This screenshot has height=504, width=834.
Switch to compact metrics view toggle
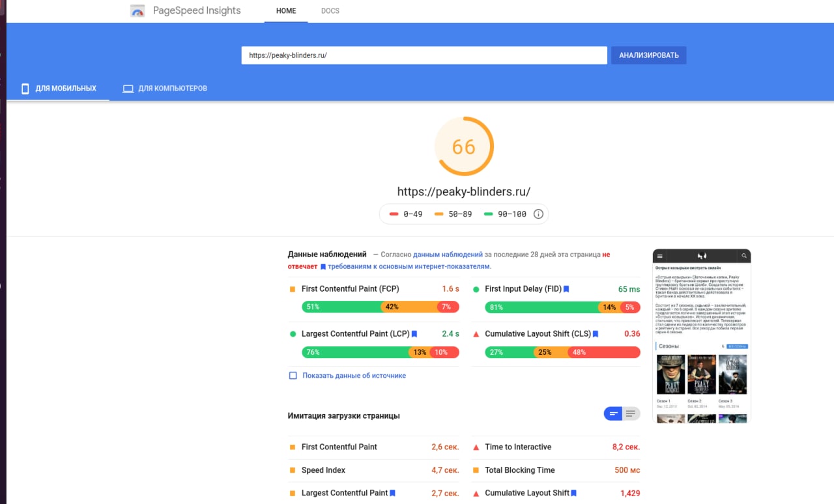(x=613, y=413)
